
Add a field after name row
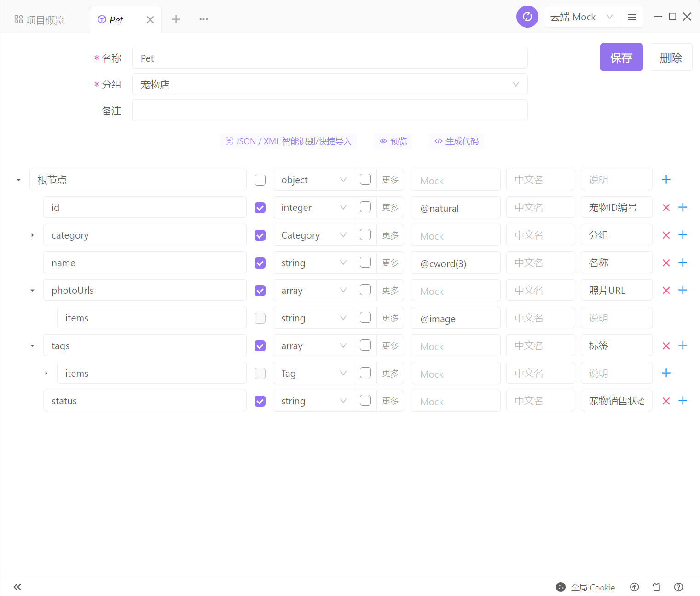click(683, 263)
